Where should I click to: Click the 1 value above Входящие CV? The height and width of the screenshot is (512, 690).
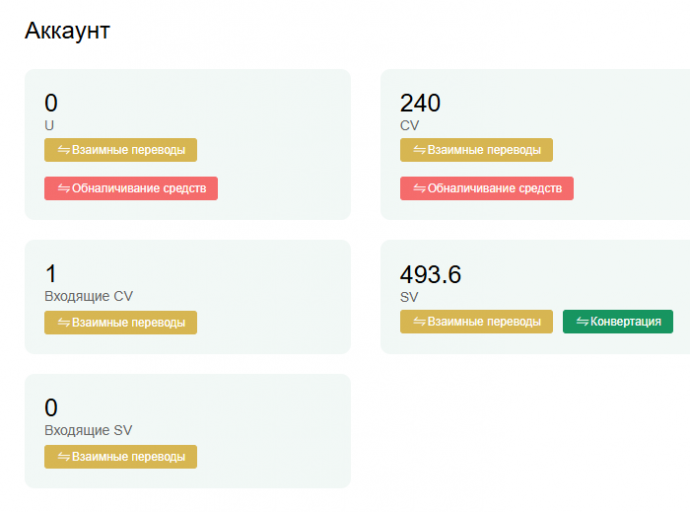point(51,274)
